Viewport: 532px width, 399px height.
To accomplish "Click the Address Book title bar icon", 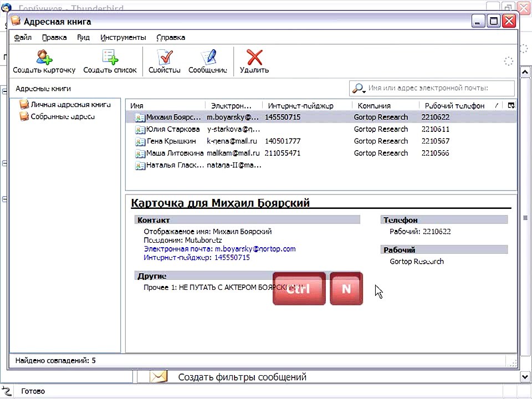I will [16, 21].
